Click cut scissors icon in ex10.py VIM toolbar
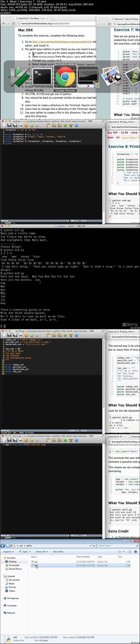The image size is (140, 644). pos(37,335)
